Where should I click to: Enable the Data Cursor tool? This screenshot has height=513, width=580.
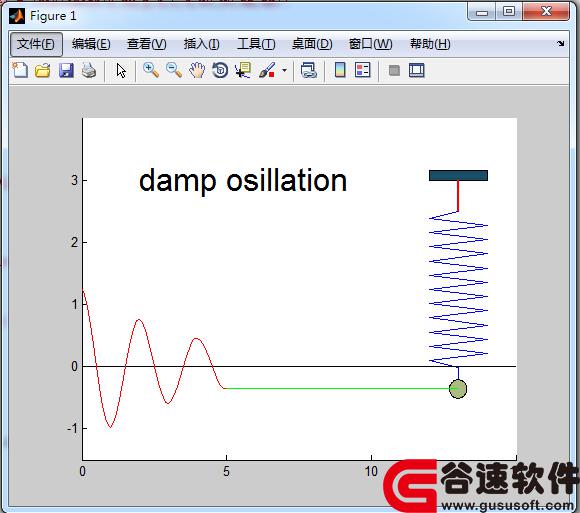(243, 70)
